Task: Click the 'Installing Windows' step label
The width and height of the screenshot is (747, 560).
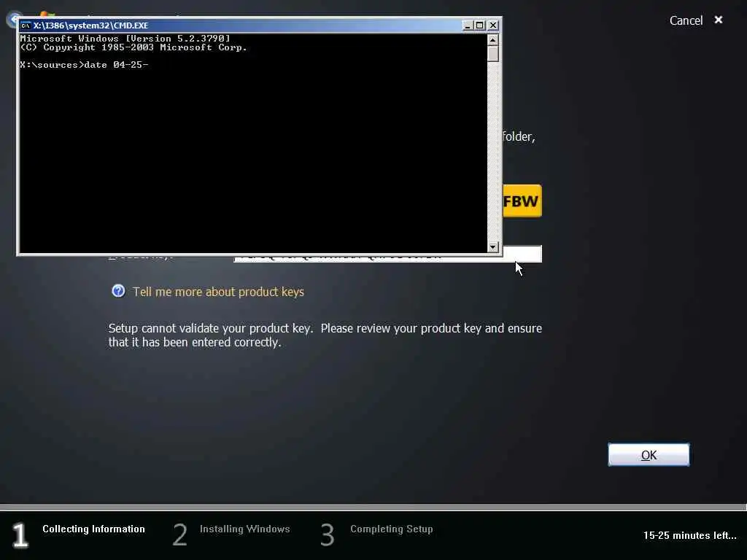Action: point(245,529)
